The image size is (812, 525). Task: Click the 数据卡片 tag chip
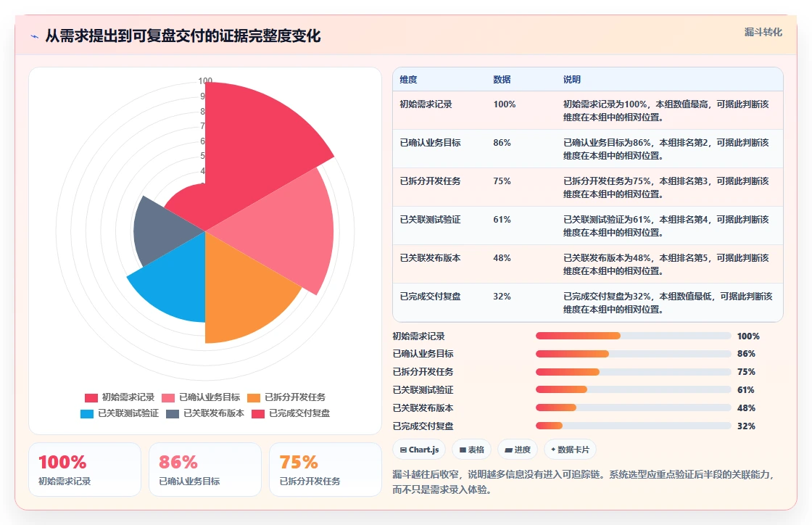coord(570,450)
